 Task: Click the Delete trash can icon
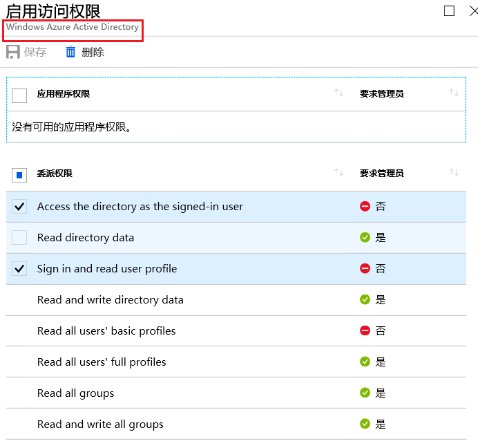[x=70, y=52]
